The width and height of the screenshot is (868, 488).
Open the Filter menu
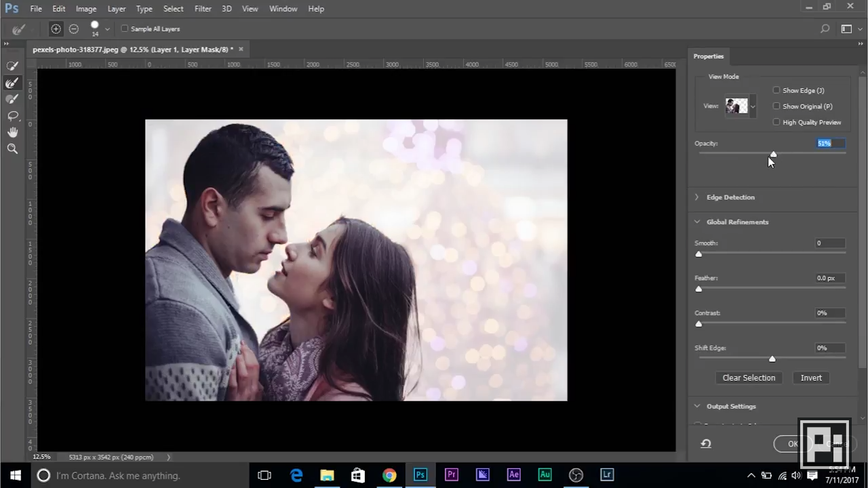[203, 9]
